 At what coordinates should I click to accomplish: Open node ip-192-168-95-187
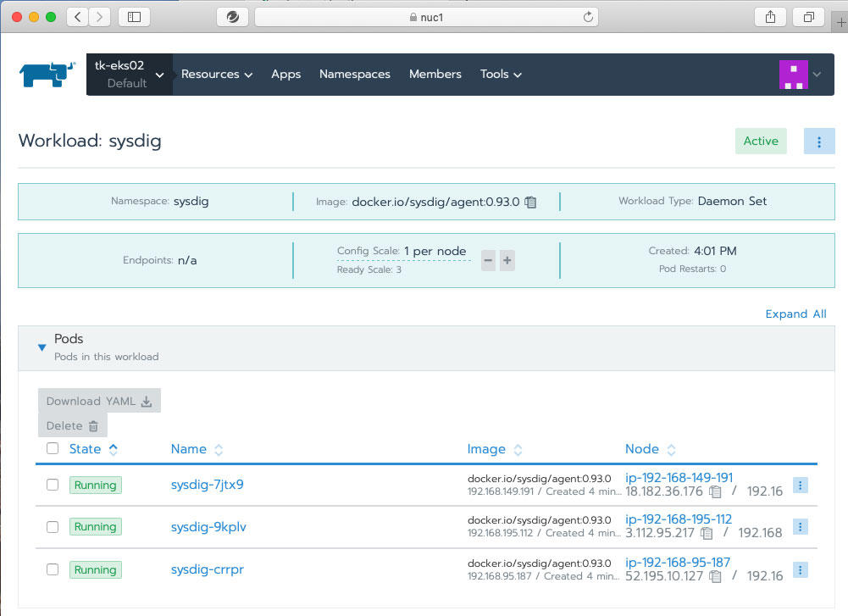click(677, 563)
